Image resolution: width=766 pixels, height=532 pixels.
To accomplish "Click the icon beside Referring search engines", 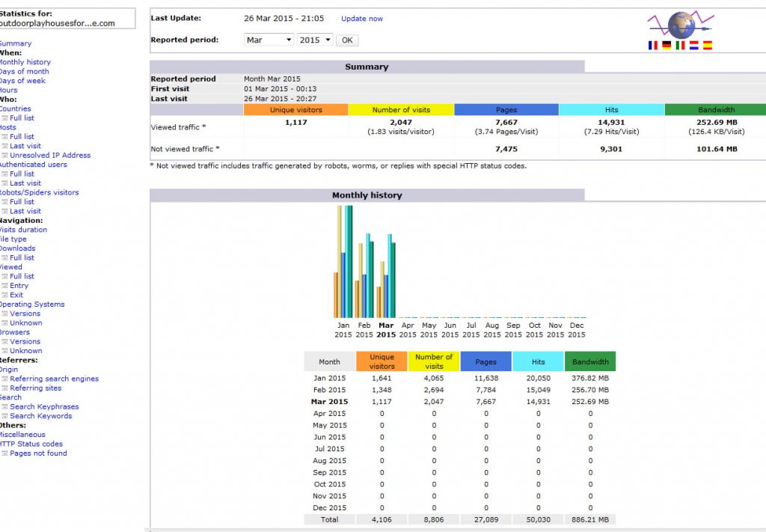I will [x=4, y=379].
